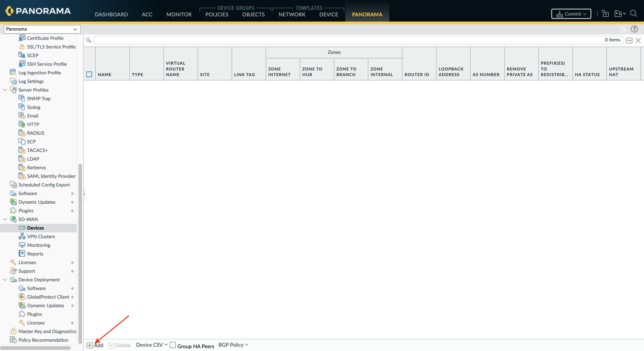Screen dimensions: 644x351
Task: Toggle selection of the Devices list header checkbox
Action: coord(89,74)
